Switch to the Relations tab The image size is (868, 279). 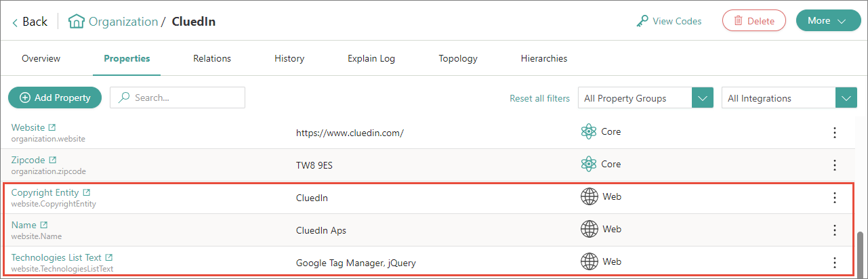212,58
